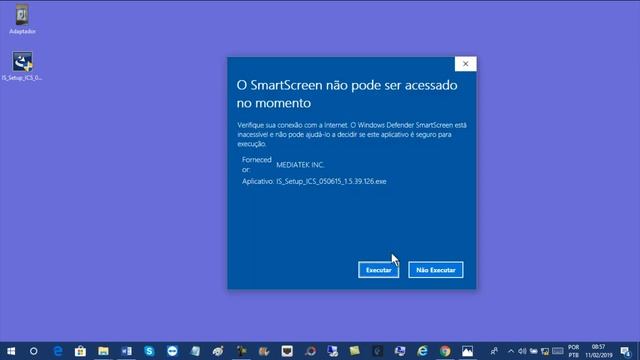The image size is (640, 360).
Task: Click the MEDIATEK INC. publisher text
Action: (300, 165)
